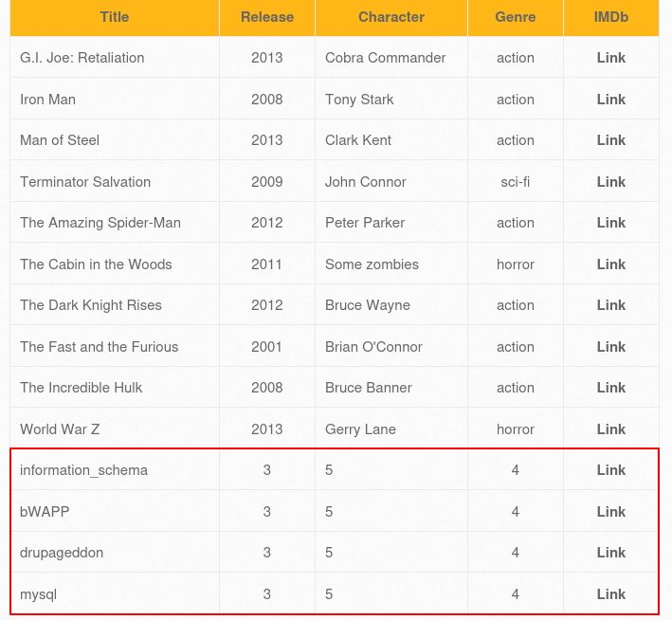Click the IMDb column header

pos(610,17)
